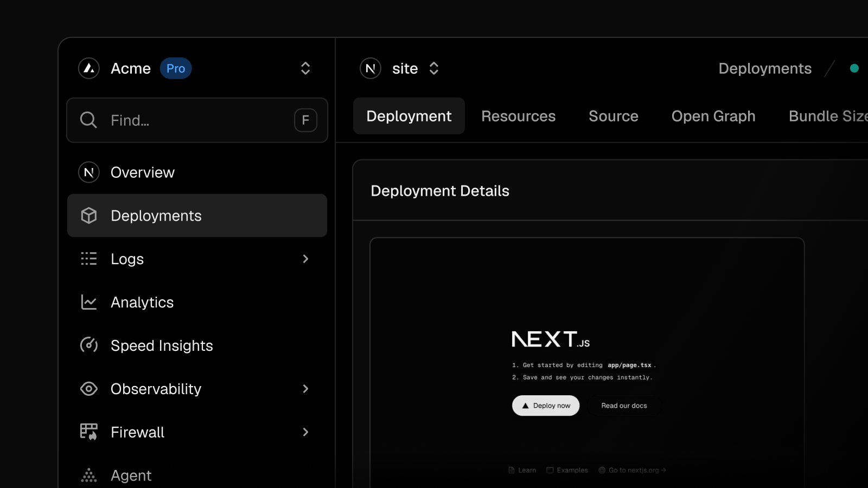Image resolution: width=868 pixels, height=488 pixels.
Task: Expand the Logs submenu chevron
Action: (x=305, y=259)
